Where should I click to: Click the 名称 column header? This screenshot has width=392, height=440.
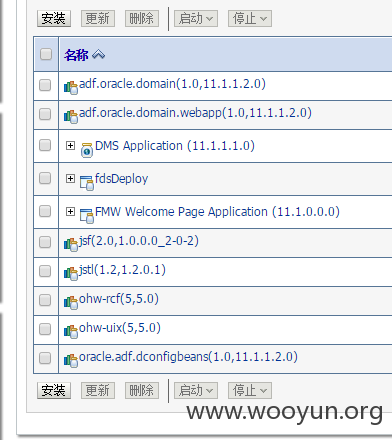[x=76, y=55]
